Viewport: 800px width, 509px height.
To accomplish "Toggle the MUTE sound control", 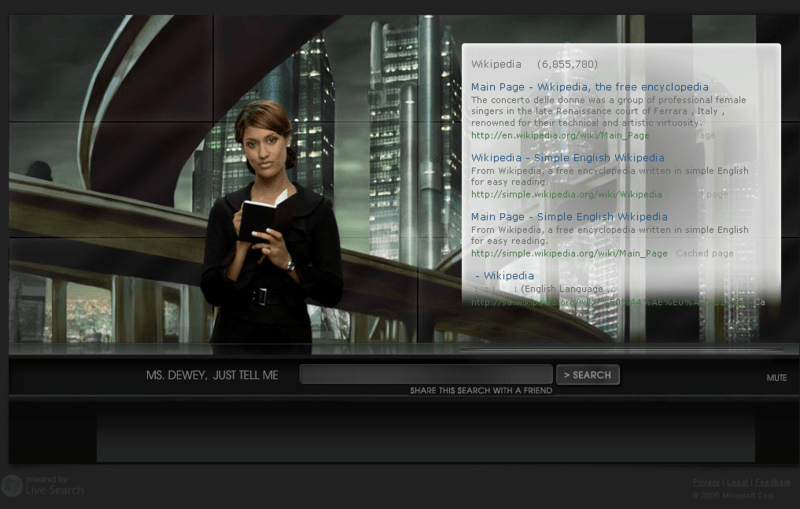I will pos(776,378).
